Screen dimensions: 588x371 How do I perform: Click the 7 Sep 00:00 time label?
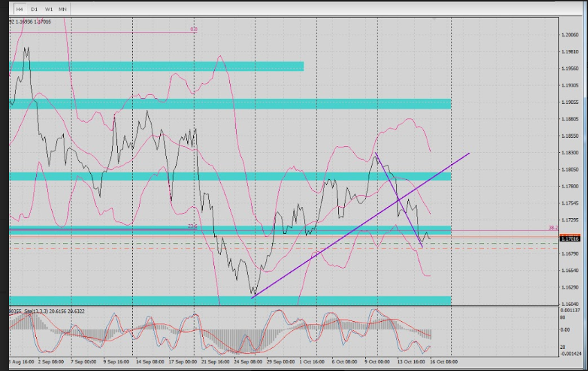pyautogui.click(x=83, y=362)
